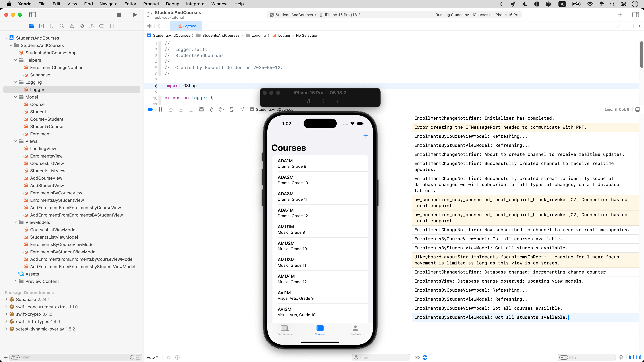The image size is (644, 362).
Task: Select EnrolmentsView file in navigator
Action: click(x=46, y=156)
